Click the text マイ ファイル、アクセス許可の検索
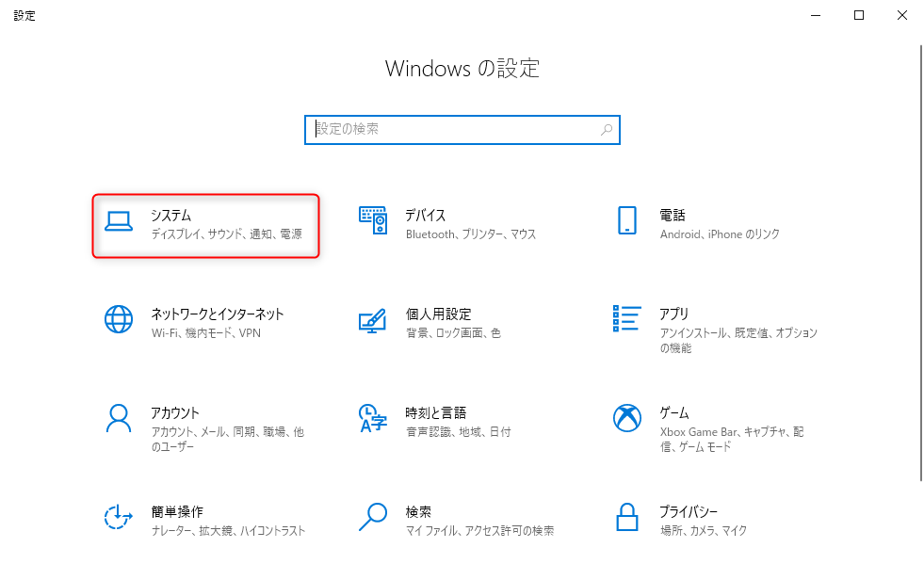 point(479,531)
